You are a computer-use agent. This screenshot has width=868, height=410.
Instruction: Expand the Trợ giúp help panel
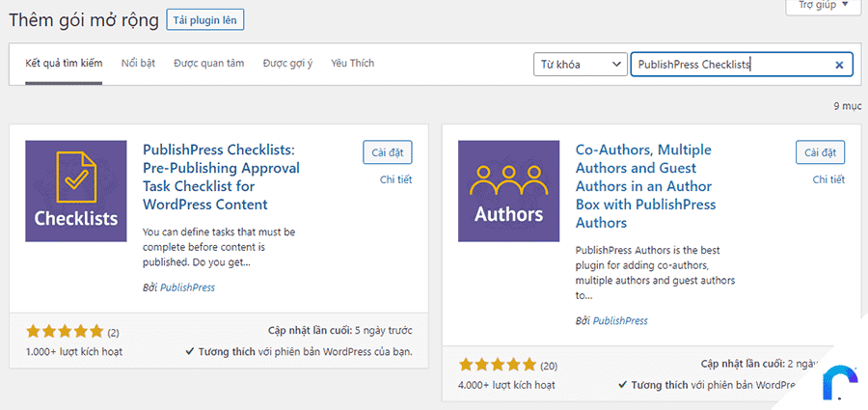824,5
